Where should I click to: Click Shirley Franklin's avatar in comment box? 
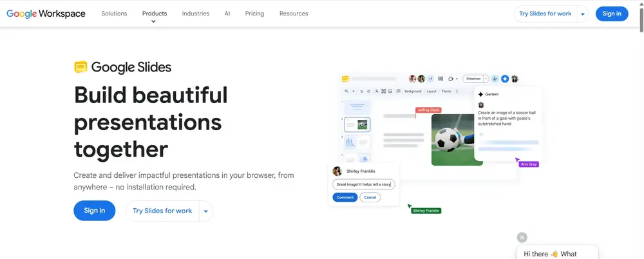[337, 171]
